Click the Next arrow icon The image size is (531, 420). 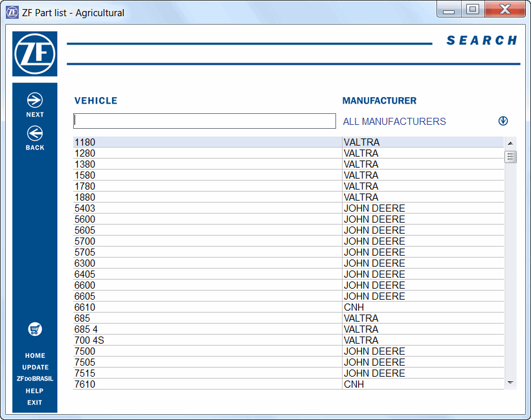(x=35, y=100)
